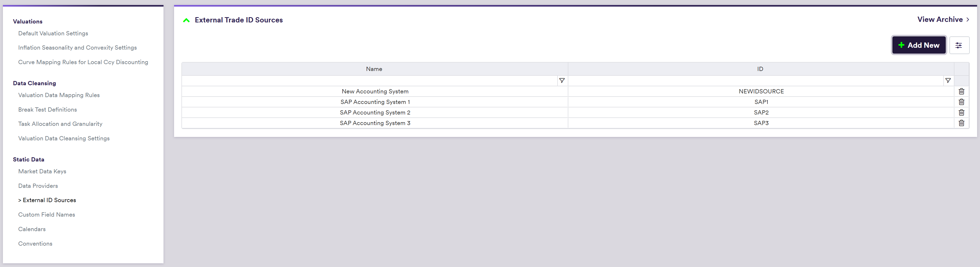
Task: Open the Name column filter icon
Action: click(561, 81)
